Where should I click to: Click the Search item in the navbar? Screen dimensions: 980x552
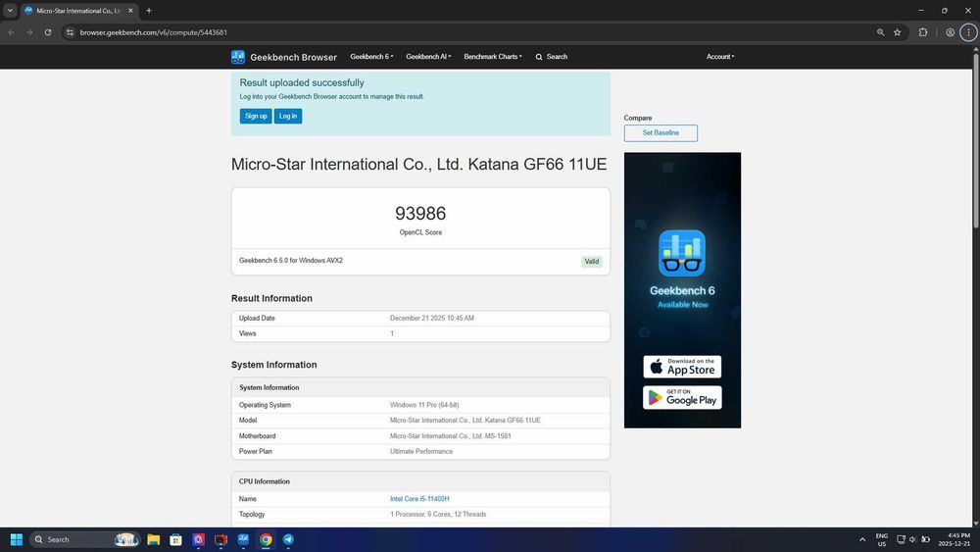(x=551, y=57)
